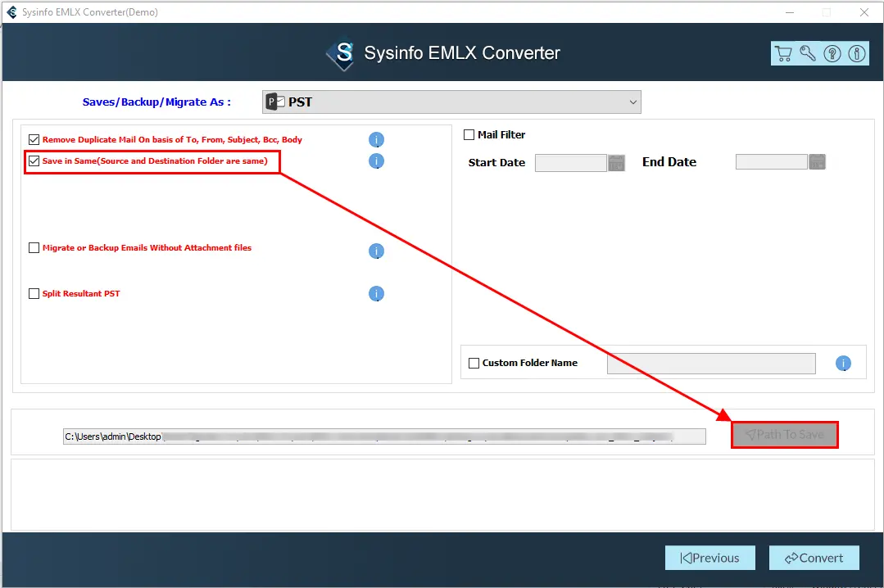Click the destination path field
The height and width of the screenshot is (588, 884).
tap(384, 436)
